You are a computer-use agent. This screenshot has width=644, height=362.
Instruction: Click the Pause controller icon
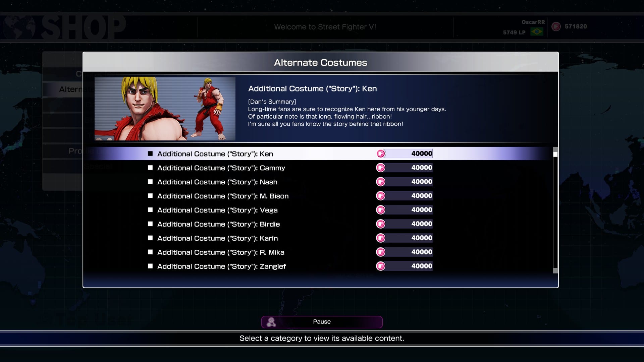[x=271, y=322]
